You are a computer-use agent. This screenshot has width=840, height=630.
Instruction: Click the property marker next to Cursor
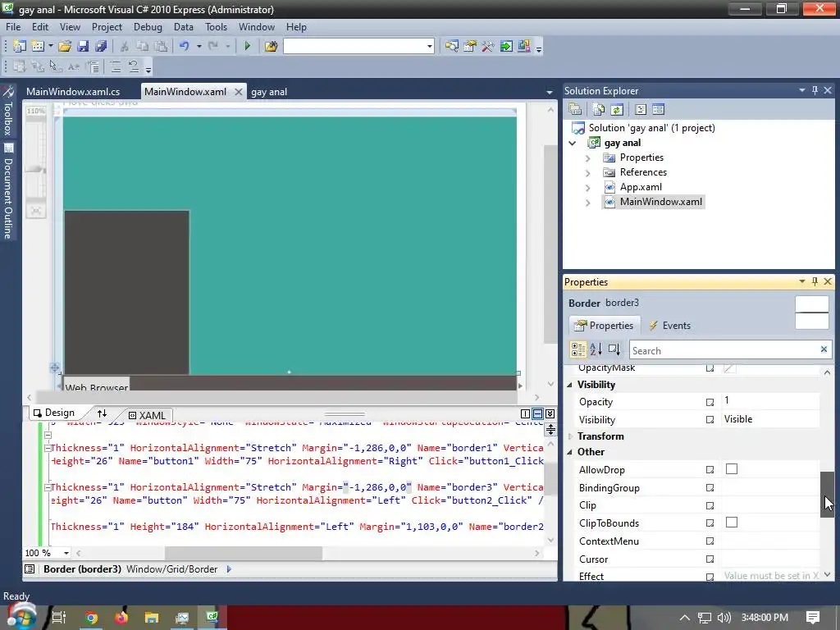coord(710,559)
